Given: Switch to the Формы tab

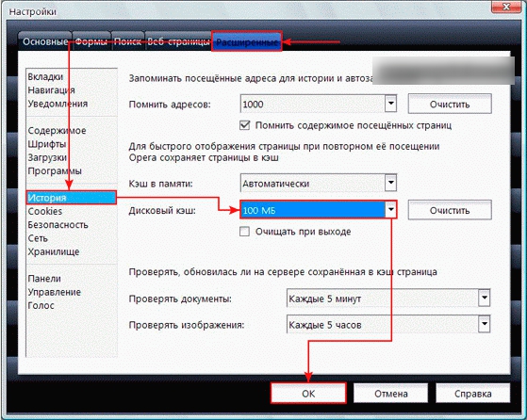Looking at the screenshot, I should 91,41.
